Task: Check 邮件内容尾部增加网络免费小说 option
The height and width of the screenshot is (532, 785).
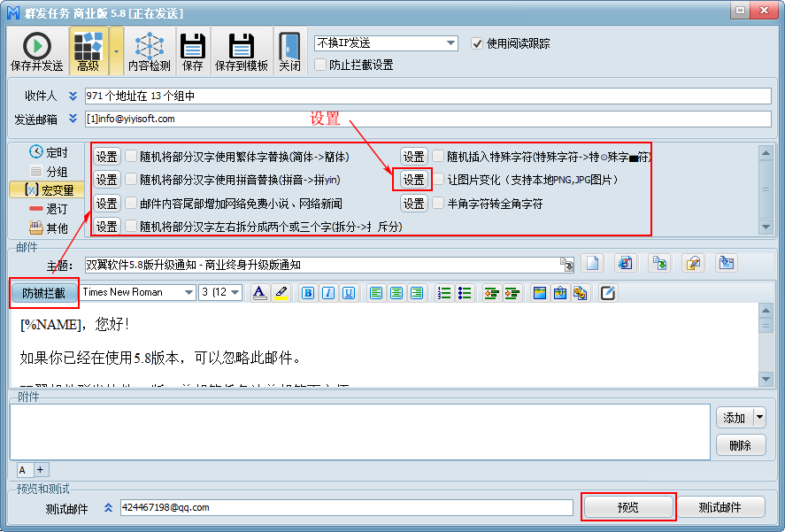Action: [x=131, y=203]
